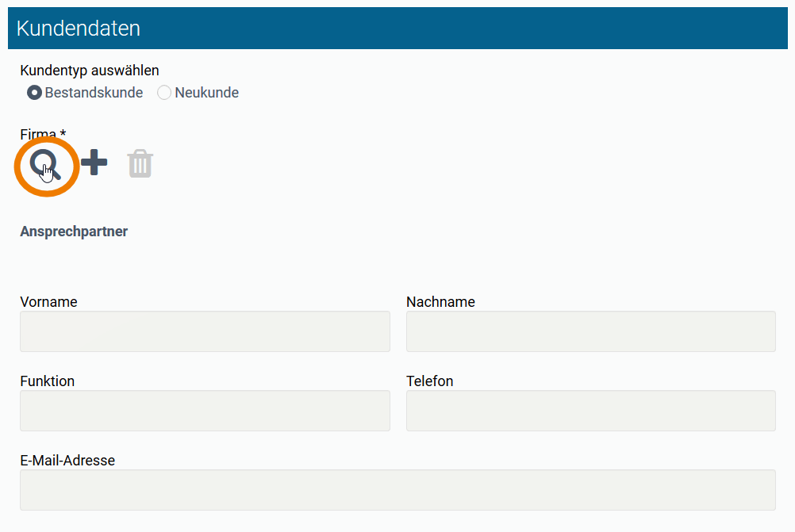Click the 'Kundentyp auswählen' label
The image size is (795, 532).
90,71
